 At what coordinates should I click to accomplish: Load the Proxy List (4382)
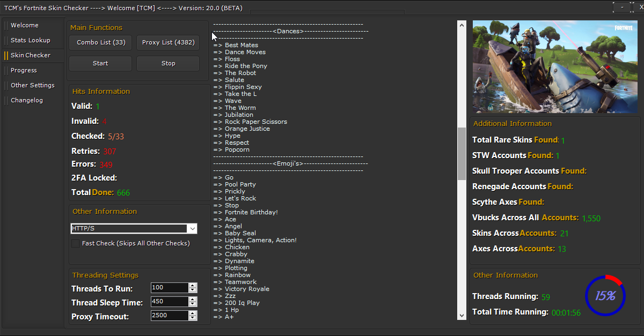168,42
